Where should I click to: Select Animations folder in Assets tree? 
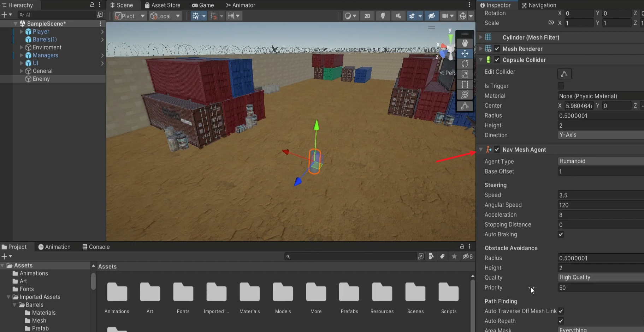coord(34,273)
